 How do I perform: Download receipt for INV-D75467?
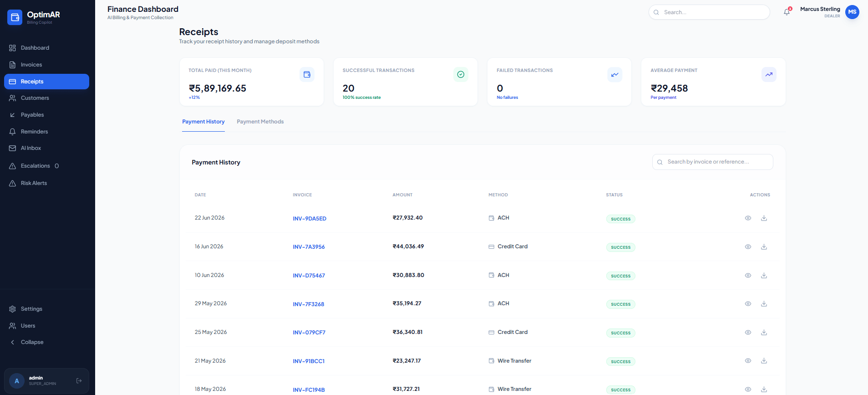tap(764, 276)
